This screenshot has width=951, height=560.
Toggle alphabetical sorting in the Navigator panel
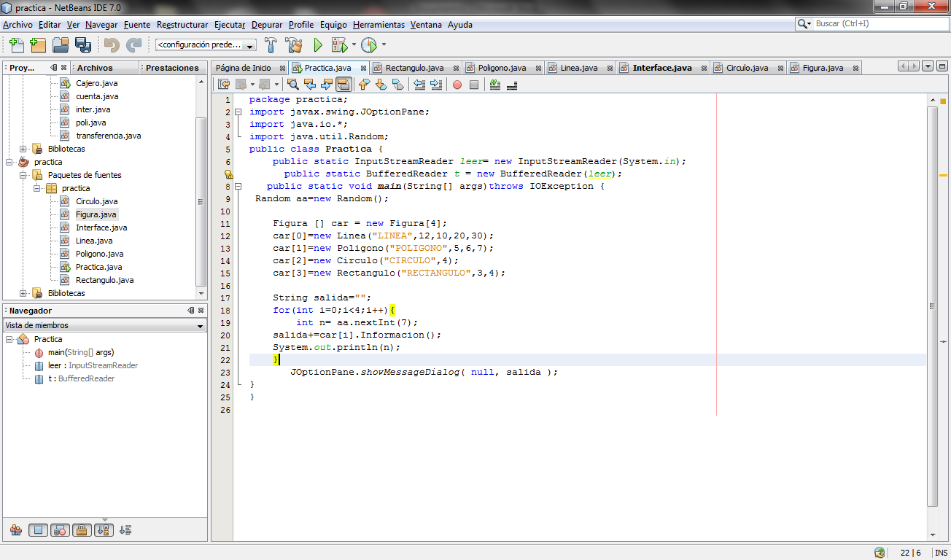(104, 529)
